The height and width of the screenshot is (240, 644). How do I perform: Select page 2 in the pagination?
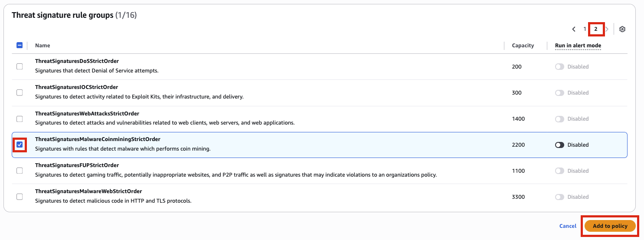596,29
